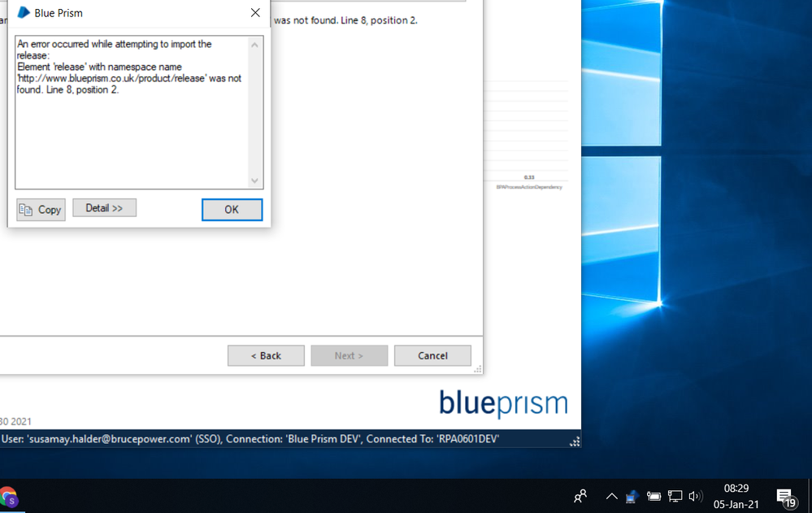The width and height of the screenshot is (812, 513).
Task: Click the error text 'was not found. Line 8, position 2.' in wizard
Action: tap(345, 20)
